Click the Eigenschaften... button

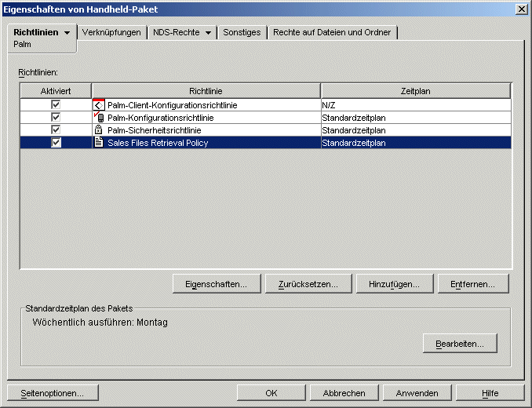click(x=217, y=284)
